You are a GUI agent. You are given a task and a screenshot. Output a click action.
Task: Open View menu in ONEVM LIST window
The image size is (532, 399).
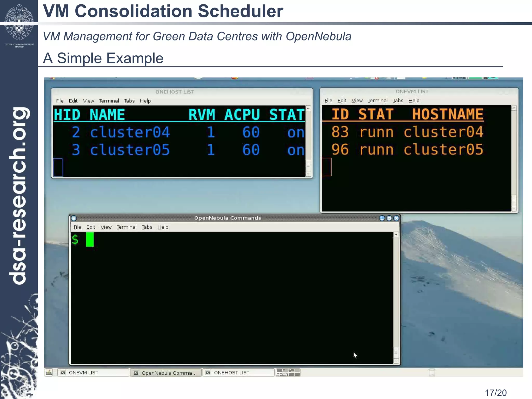click(357, 101)
